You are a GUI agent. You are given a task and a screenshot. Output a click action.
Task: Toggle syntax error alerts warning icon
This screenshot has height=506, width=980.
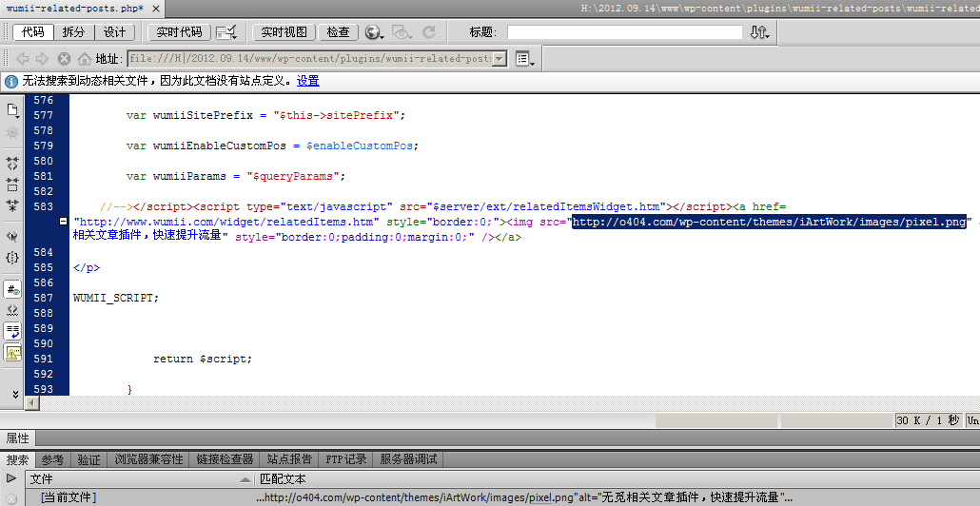coord(12,352)
